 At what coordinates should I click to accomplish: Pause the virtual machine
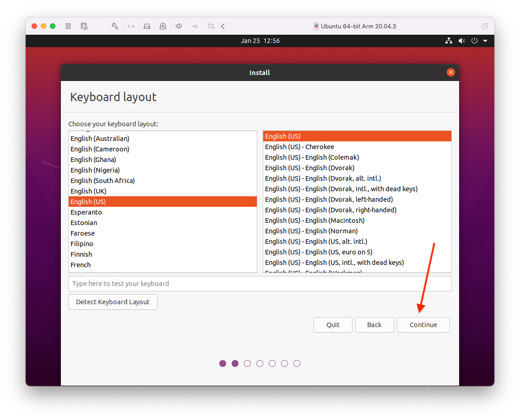68,26
